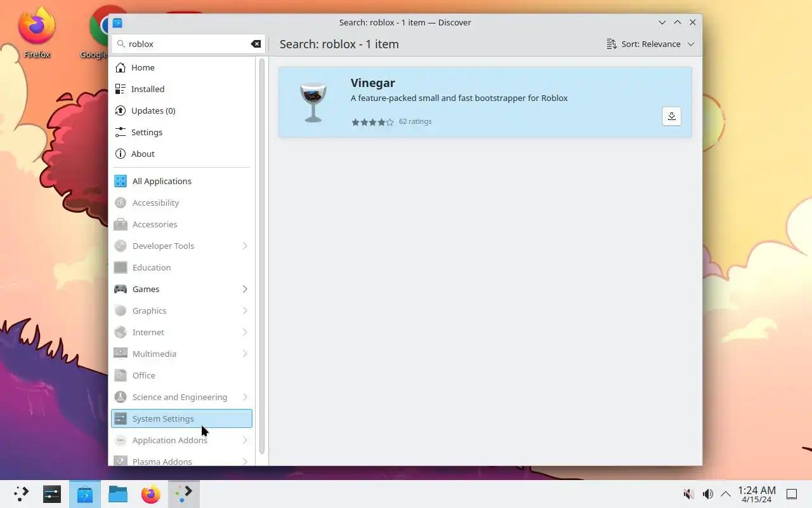Expand the Games category chevron
812x508 pixels.
(245, 289)
